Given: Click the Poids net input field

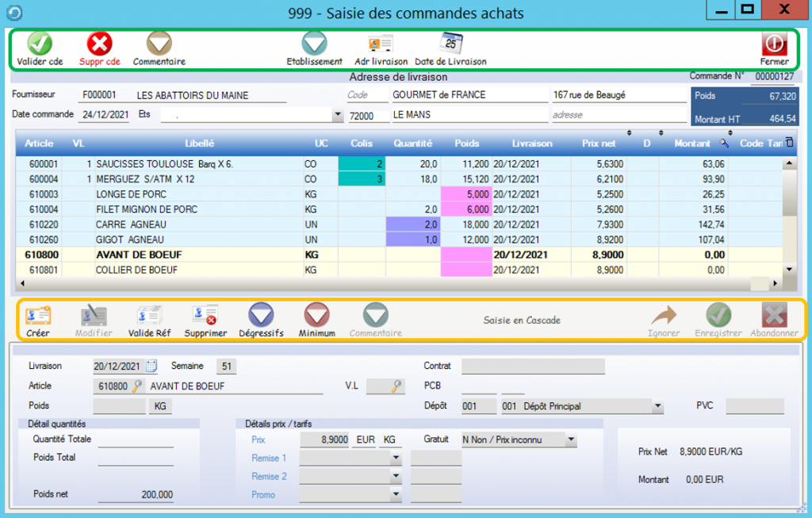Looking at the screenshot, I should pos(136,494).
